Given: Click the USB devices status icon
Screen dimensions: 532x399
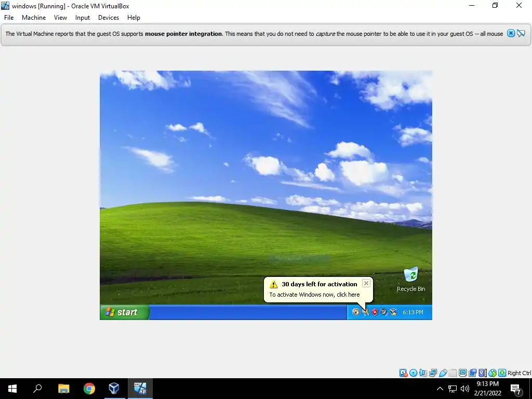Looking at the screenshot, I should point(443,373).
